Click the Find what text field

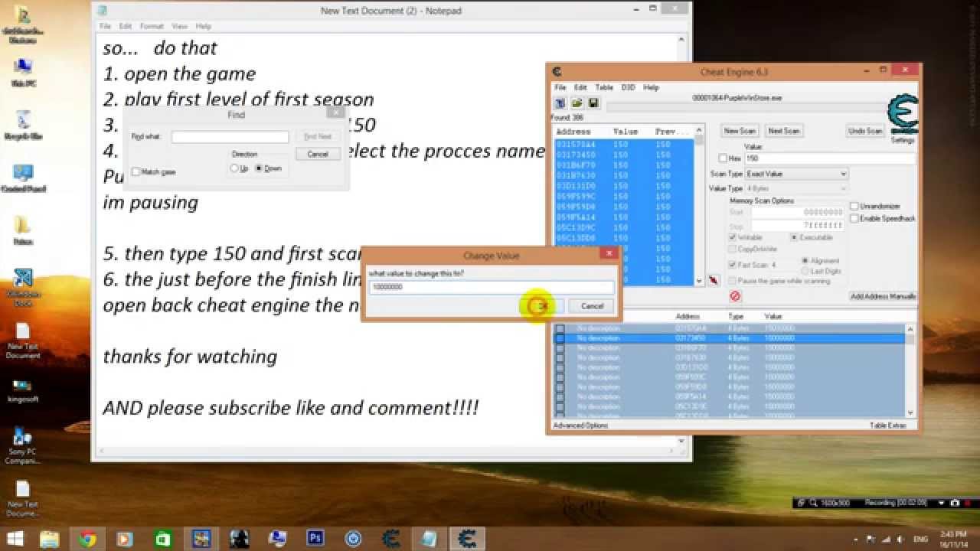[x=230, y=137]
